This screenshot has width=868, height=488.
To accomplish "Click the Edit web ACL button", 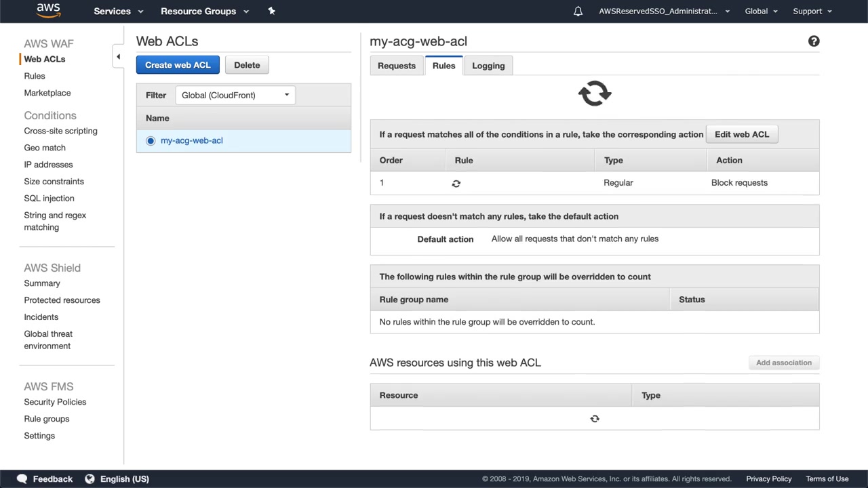I will (742, 134).
